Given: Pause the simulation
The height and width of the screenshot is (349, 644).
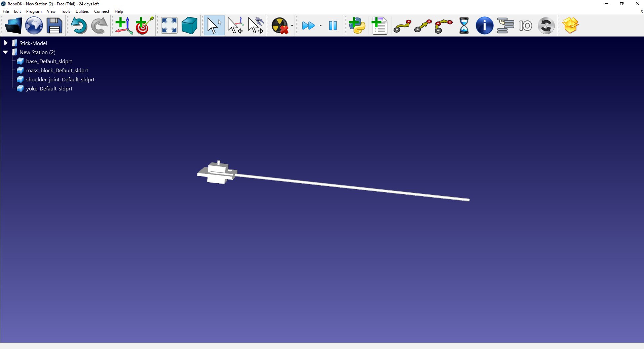Looking at the screenshot, I should point(333,26).
